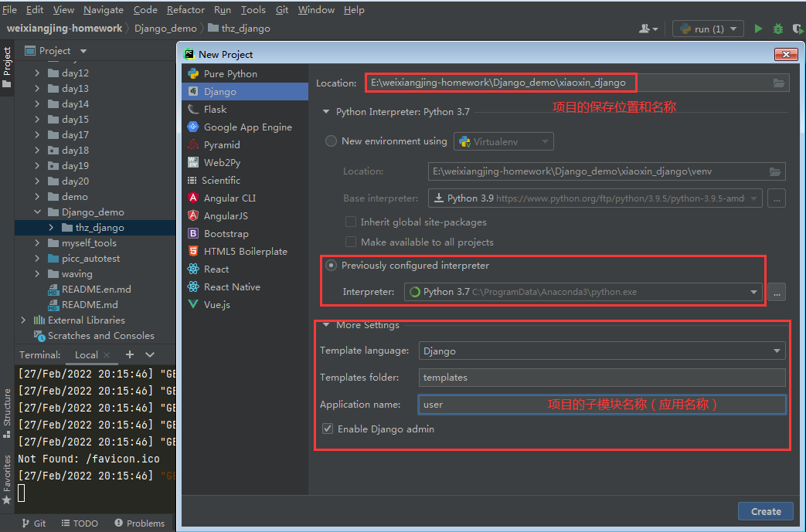The image size is (806, 532).
Task: Open the terminal tab options chevron
Action: tap(150, 354)
